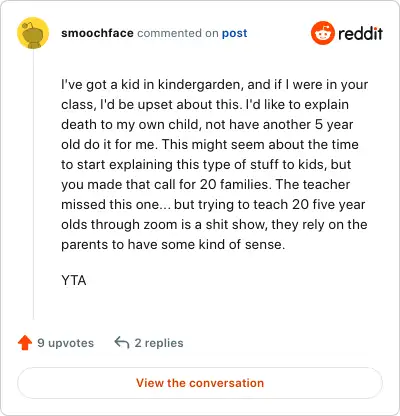Click View the conversation button
Screen dimensions: 400x416
[200, 383]
